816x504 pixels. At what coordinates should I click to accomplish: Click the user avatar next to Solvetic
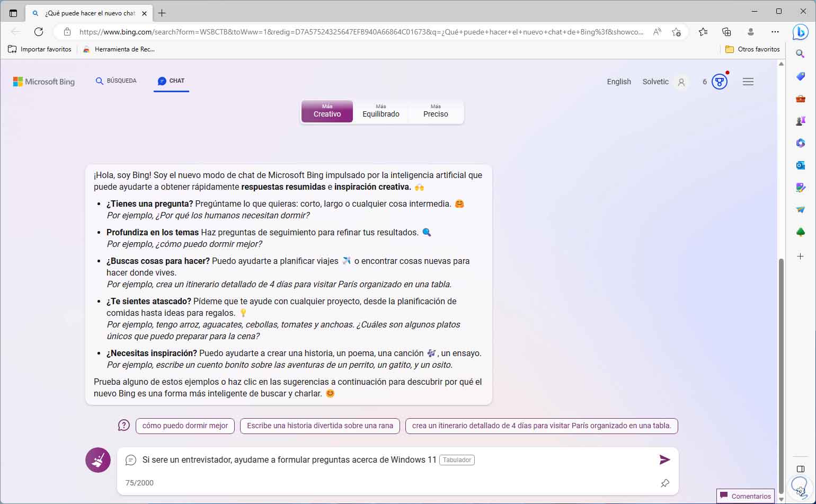pos(681,82)
